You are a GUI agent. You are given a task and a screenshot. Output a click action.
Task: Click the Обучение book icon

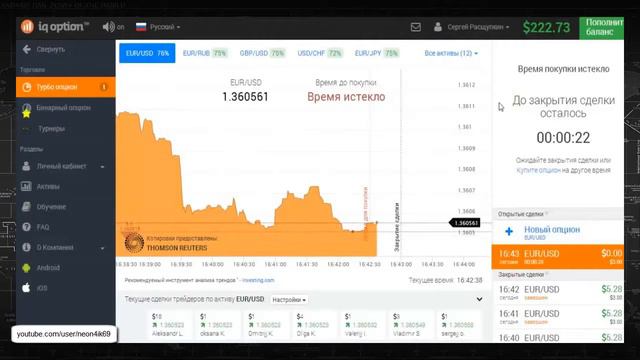click(x=26, y=207)
